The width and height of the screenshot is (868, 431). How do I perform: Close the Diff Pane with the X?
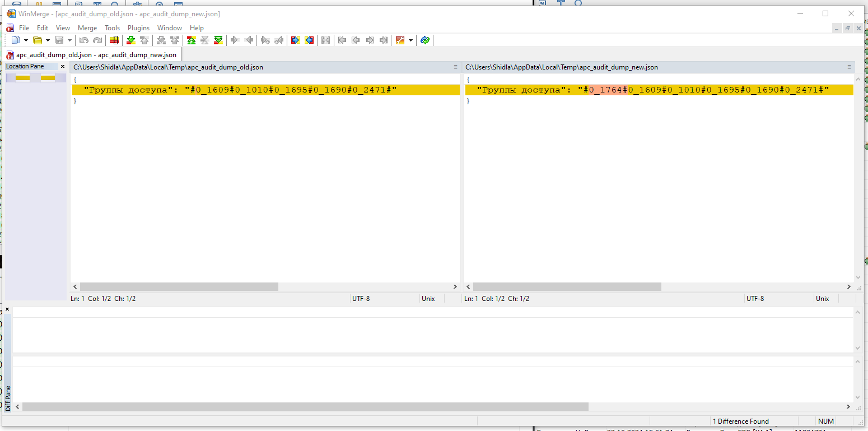point(7,309)
